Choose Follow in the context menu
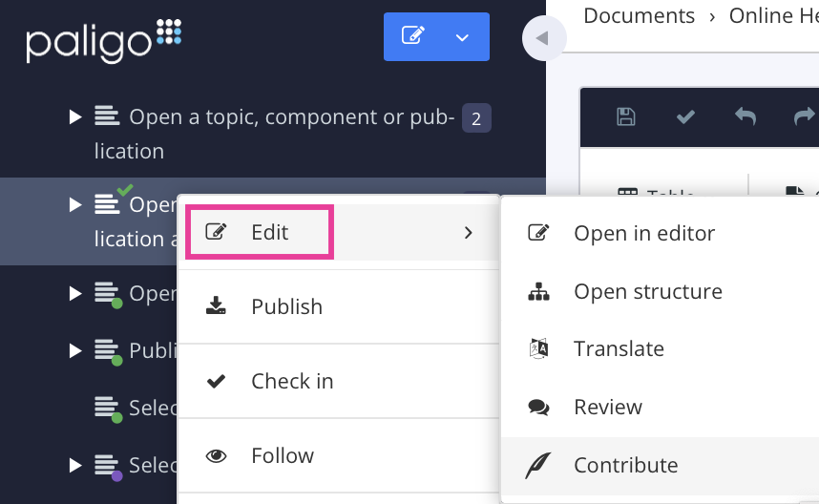 (339, 455)
